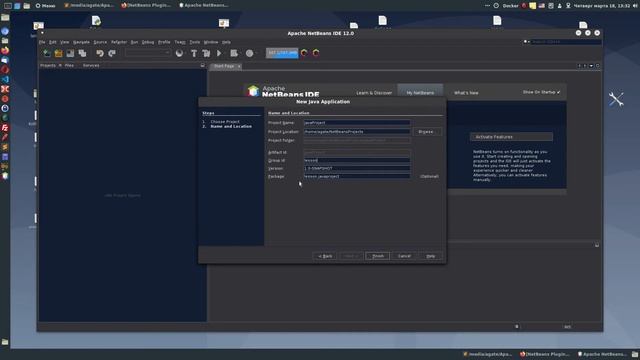Click the Clean and Build toolbar icon
This screenshot has height=360, width=640.
[206, 53]
